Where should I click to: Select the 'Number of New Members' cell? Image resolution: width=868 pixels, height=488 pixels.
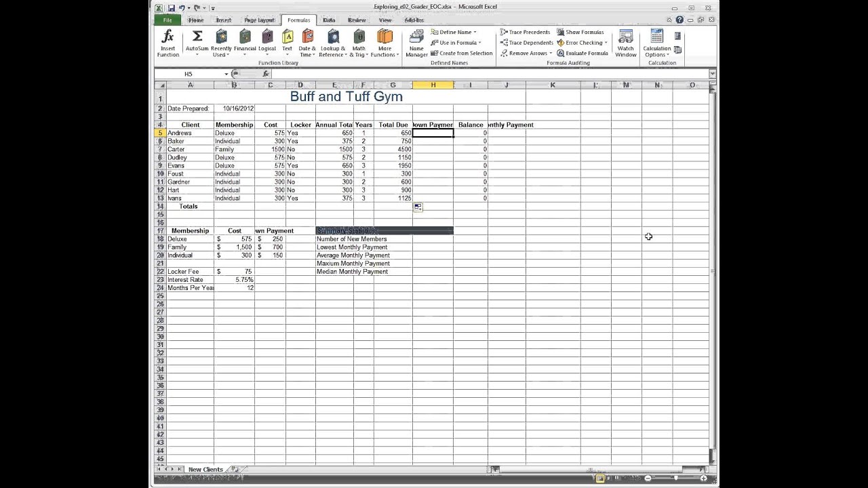[351, 239]
